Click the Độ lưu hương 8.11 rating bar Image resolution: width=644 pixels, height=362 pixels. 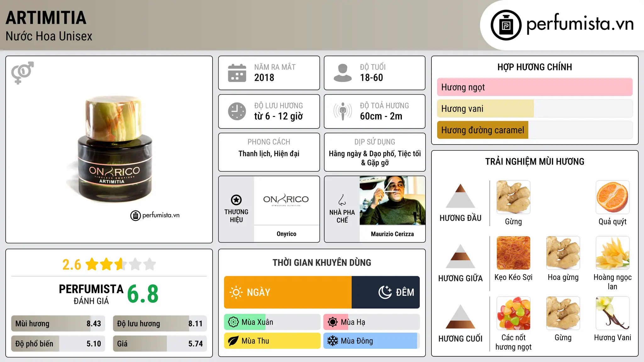160,324
